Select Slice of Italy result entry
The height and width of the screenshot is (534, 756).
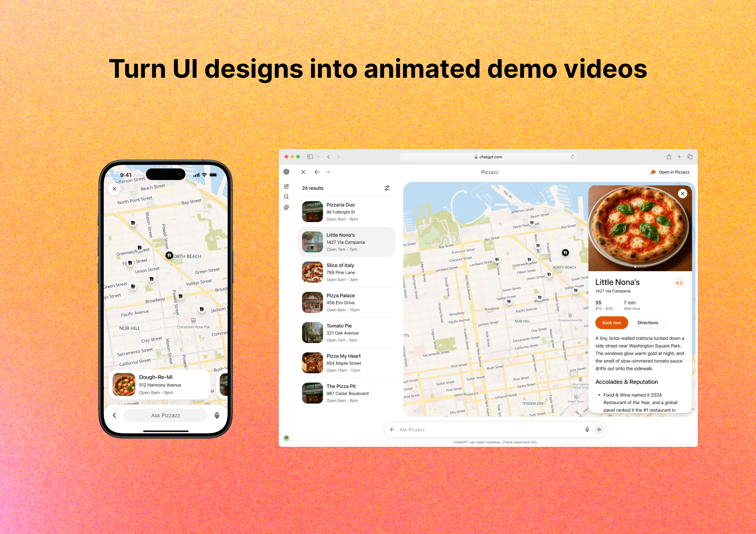pos(346,272)
